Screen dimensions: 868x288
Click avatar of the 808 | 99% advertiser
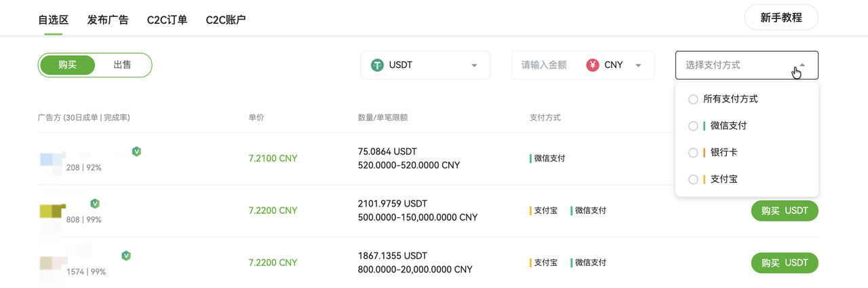(x=52, y=211)
